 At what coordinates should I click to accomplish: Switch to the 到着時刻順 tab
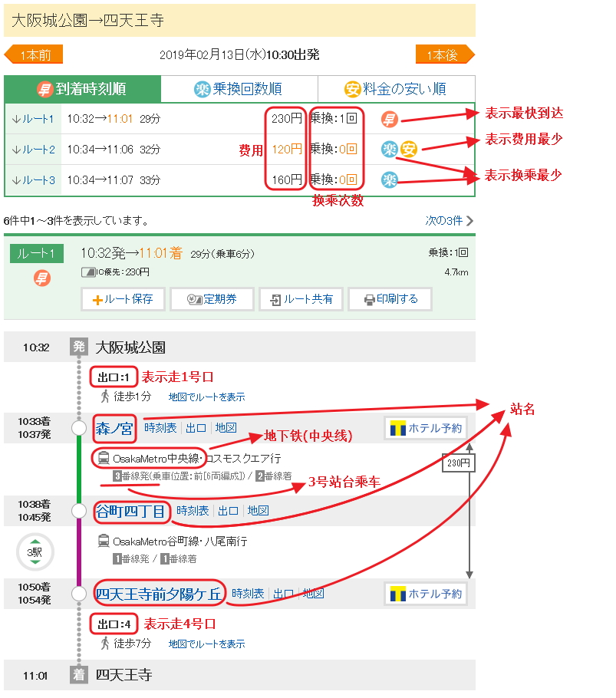pos(83,89)
